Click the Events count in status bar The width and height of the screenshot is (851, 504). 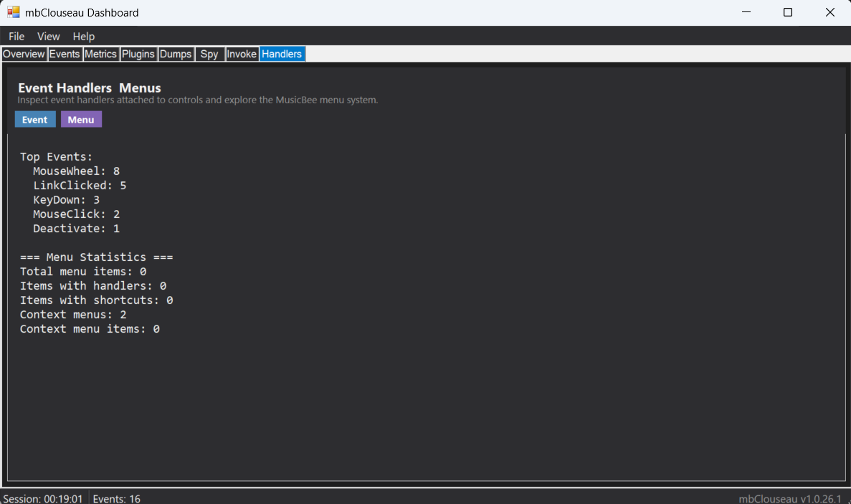[116, 498]
